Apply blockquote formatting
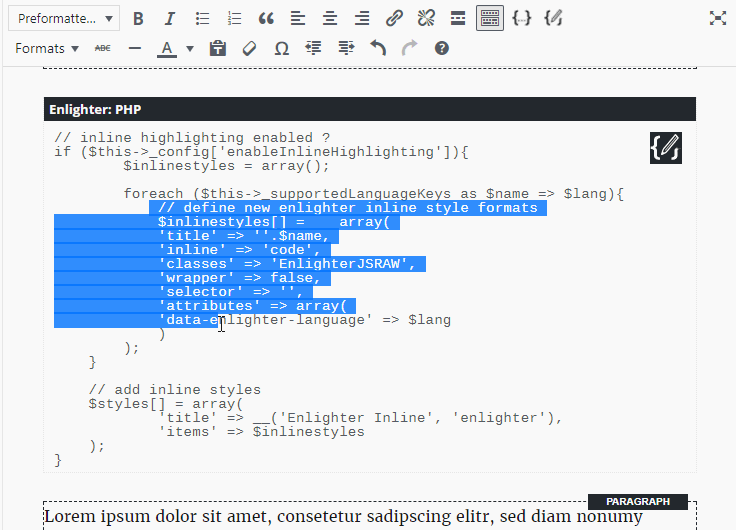Viewport: 736px width, 530px height. click(266, 19)
